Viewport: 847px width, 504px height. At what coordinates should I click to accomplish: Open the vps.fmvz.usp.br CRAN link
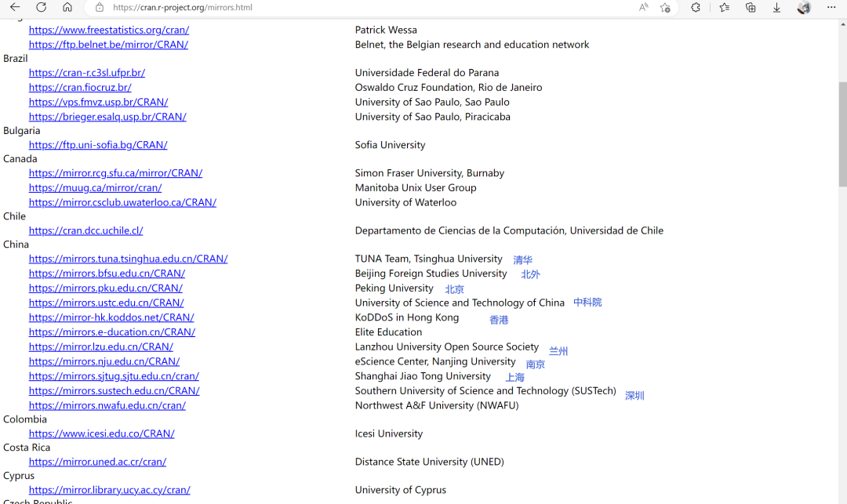[98, 102]
